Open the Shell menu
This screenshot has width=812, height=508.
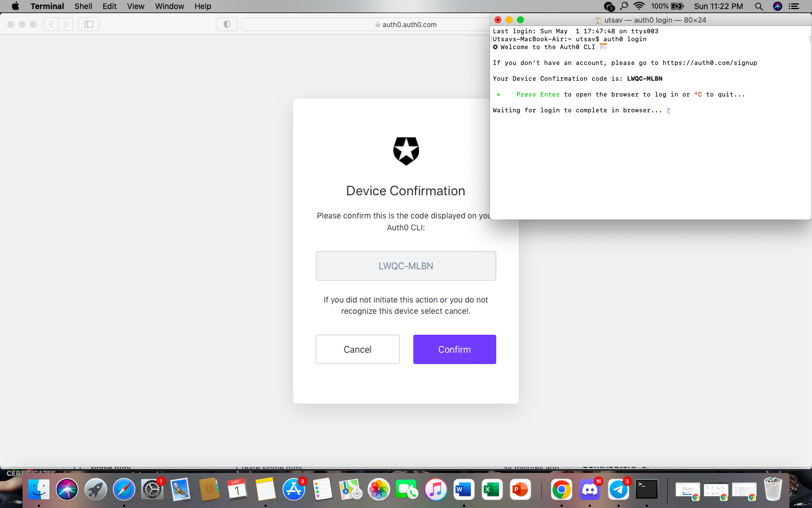tap(83, 6)
